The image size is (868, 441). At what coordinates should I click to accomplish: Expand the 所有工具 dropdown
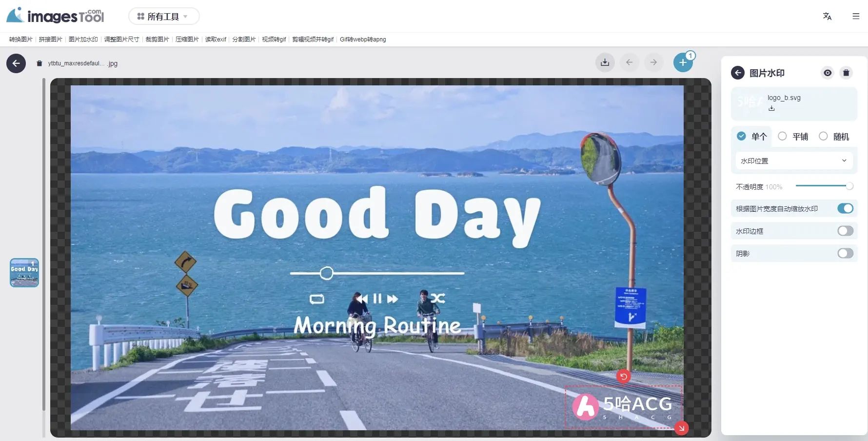pyautogui.click(x=164, y=16)
